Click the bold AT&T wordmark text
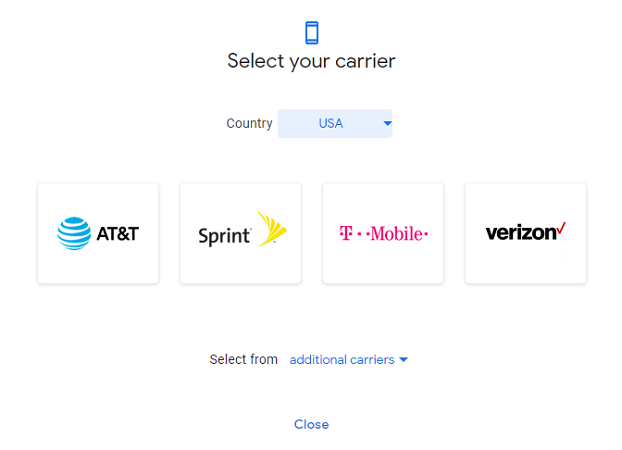622x450 pixels. tap(117, 234)
